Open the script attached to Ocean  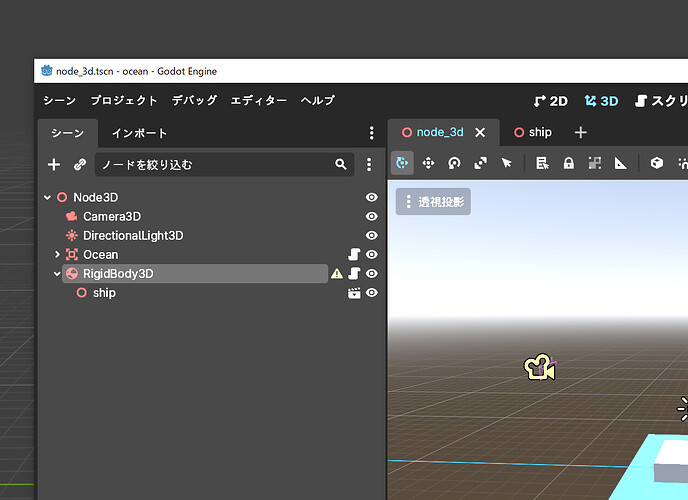[x=354, y=254]
